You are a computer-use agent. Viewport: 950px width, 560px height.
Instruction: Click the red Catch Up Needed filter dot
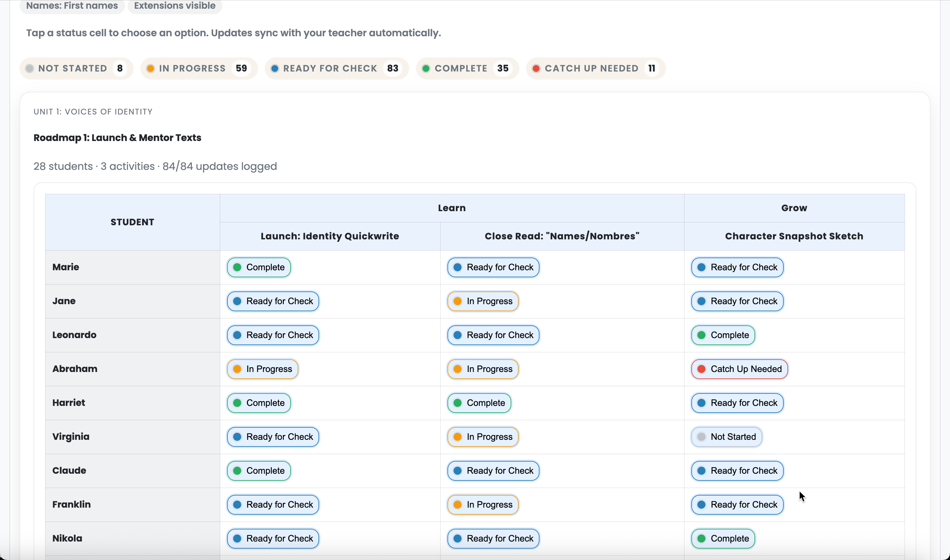(x=536, y=68)
